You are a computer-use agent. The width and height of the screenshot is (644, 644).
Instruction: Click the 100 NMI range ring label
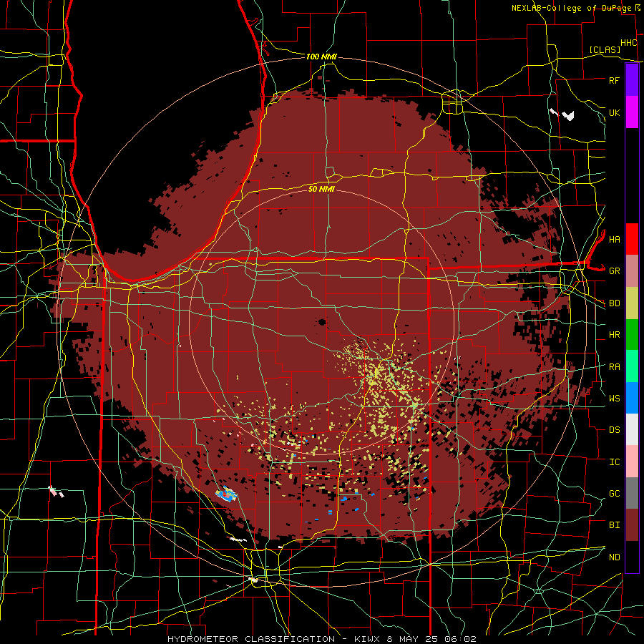point(321,57)
